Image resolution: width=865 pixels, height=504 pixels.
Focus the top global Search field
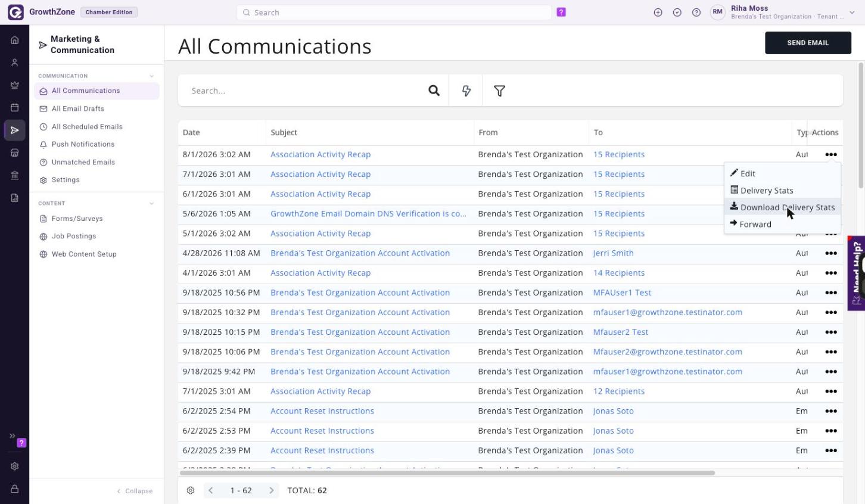(394, 13)
